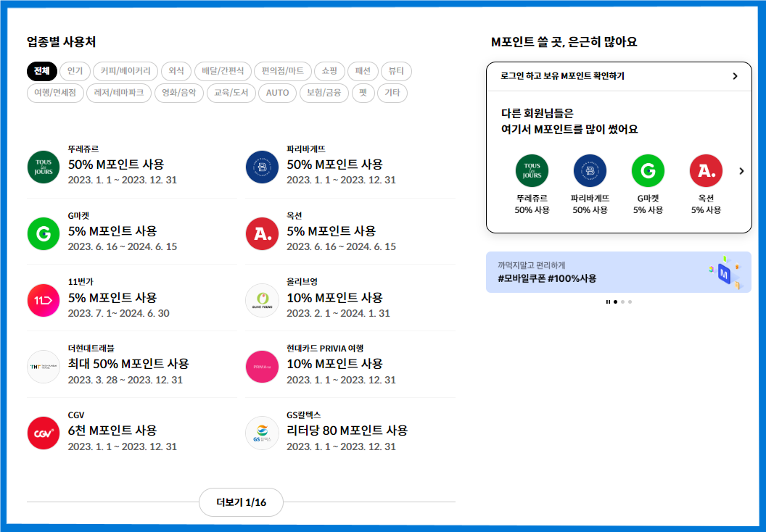The image size is (766, 532).
Task: Open the Paris Baguette list logo
Action: point(262,167)
